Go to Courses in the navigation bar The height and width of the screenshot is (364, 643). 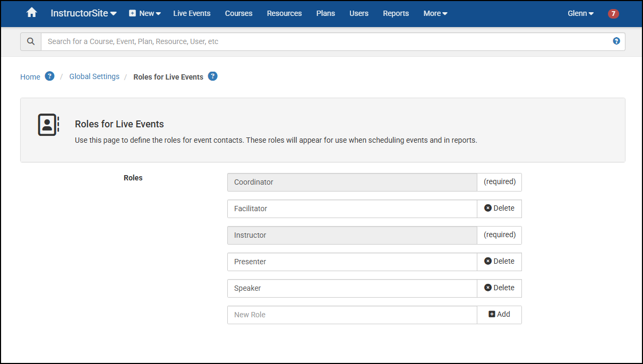coord(238,13)
